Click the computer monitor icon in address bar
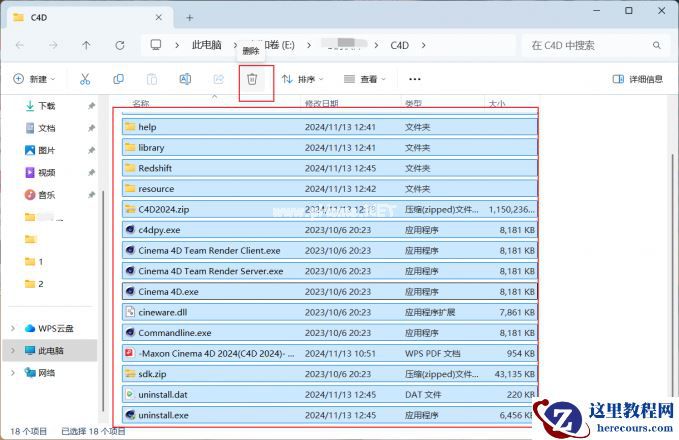 [156, 45]
